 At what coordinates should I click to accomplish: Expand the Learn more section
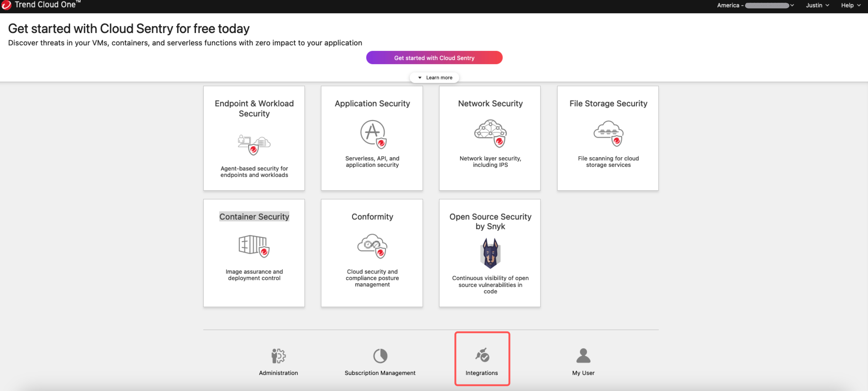434,78
